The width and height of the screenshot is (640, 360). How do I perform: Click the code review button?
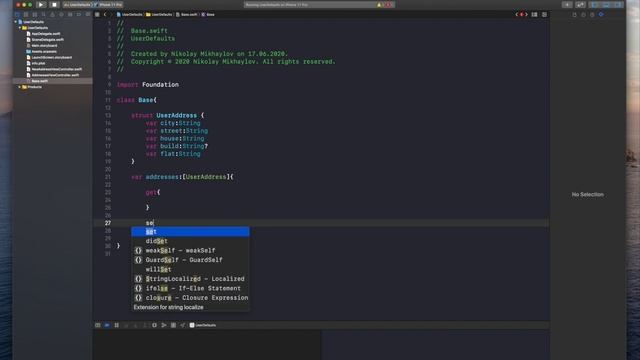(x=580, y=4)
